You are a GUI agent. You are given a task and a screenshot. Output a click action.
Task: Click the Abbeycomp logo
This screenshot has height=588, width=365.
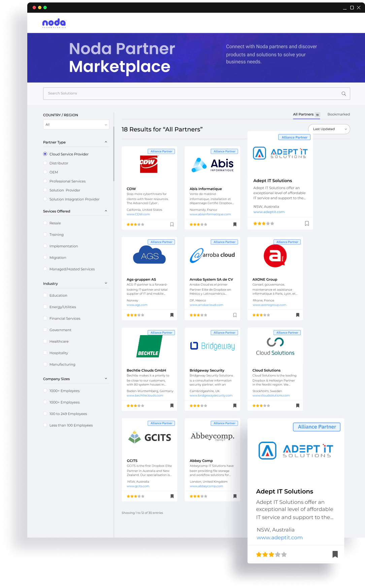(212, 436)
